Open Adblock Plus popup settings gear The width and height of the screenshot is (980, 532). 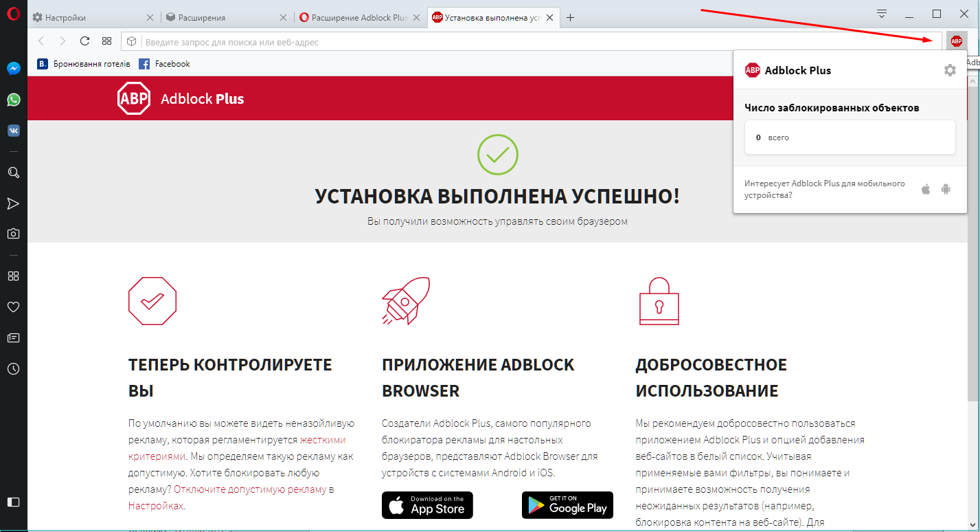point(950,70)
